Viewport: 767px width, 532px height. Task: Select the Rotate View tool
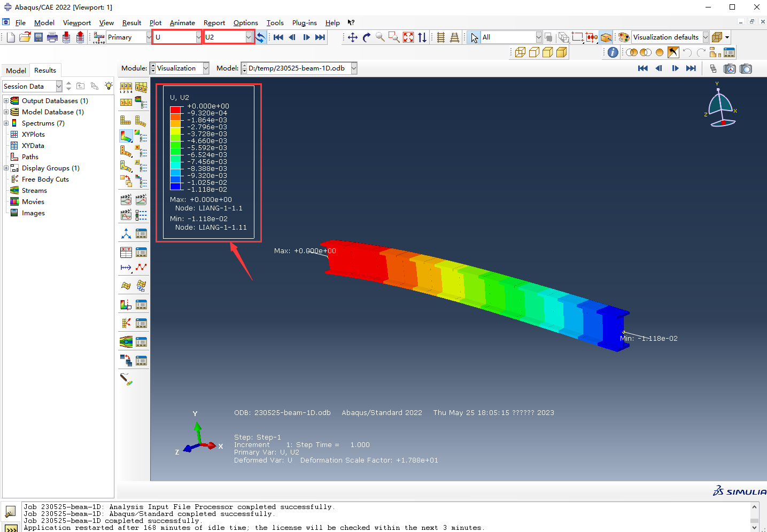pos(367,37)
